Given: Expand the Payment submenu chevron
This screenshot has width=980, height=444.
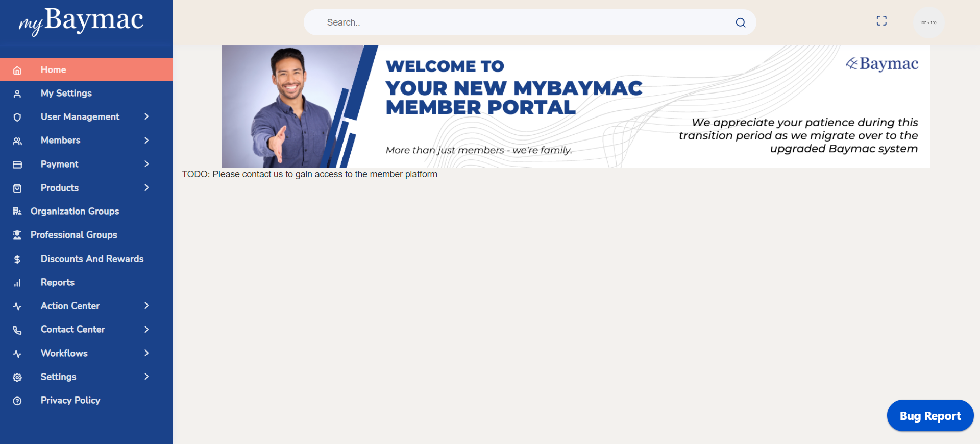Looking at the screenshot, I should (x=146, y=164).
